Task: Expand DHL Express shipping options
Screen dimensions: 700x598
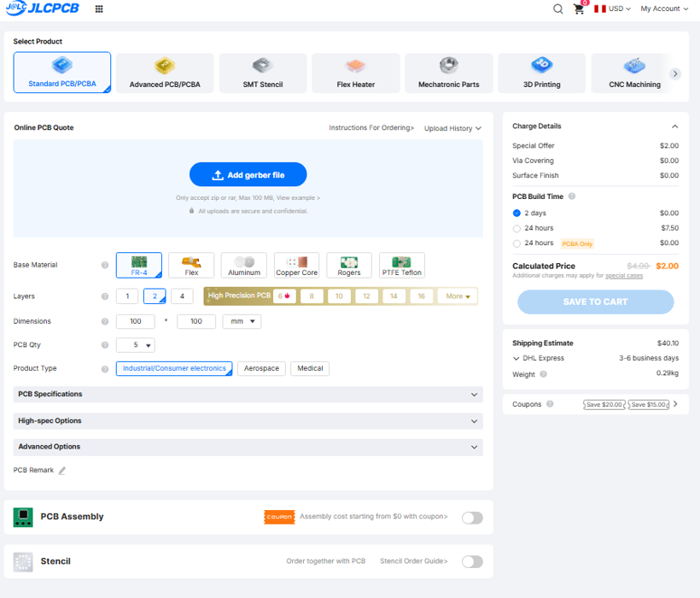Action: coord(516,359)
